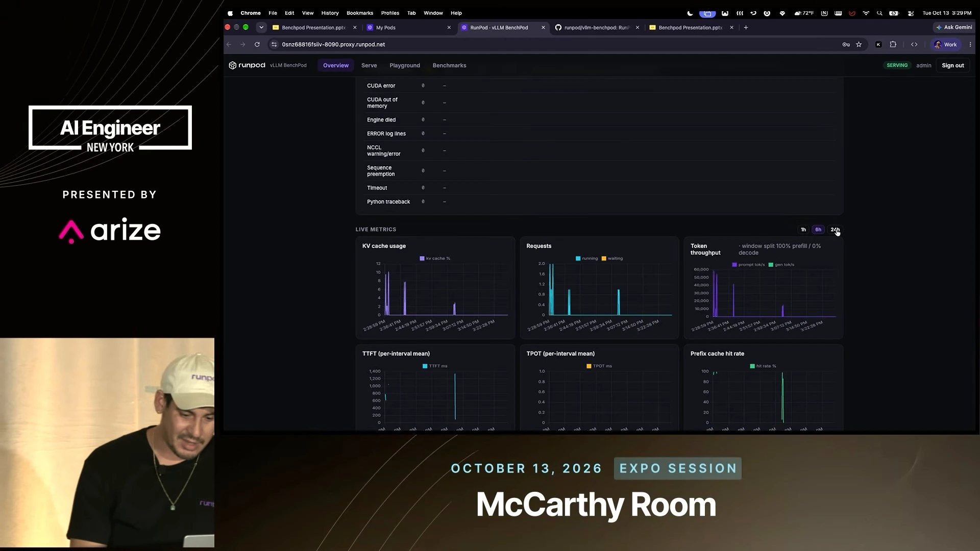This screenshot has width=980, height=551.
Task: Open the Notion menu bar icon
Action: pos(824,13)
